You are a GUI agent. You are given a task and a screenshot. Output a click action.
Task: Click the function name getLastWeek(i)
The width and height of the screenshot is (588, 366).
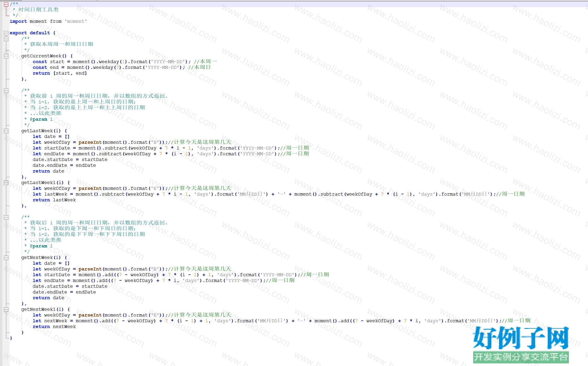41,131
